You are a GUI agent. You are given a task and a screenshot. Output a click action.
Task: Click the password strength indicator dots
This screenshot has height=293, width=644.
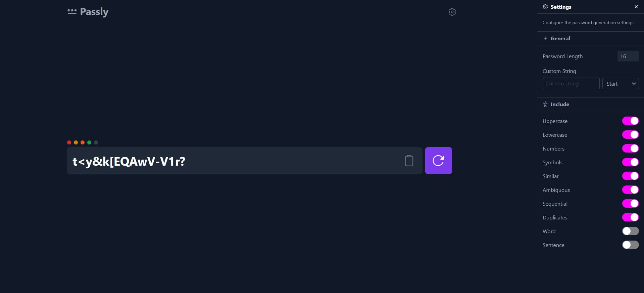pos(83,142)
